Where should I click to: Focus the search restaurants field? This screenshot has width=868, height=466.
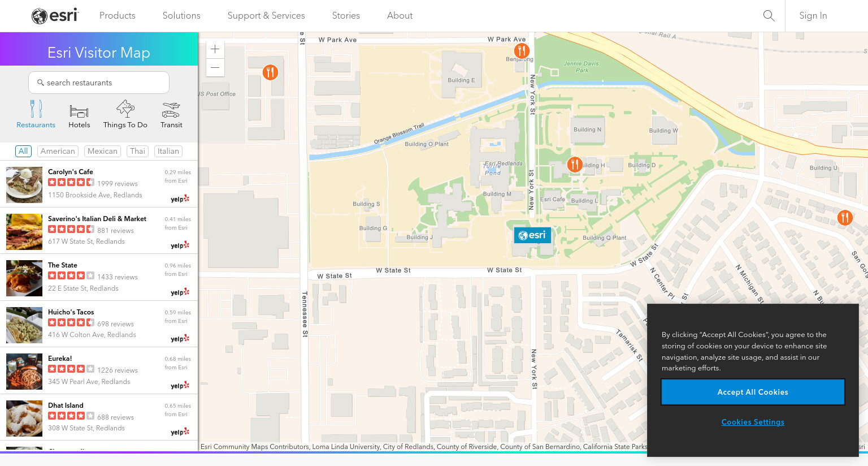tap(99, 83)
